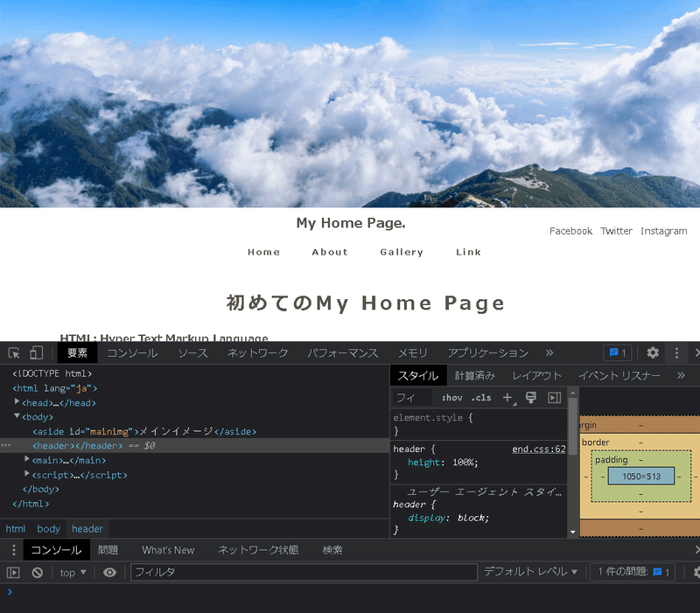700x613 pixels.
Task: Expand the <main> node in DOM tree
Action: [x=27, y=458]
